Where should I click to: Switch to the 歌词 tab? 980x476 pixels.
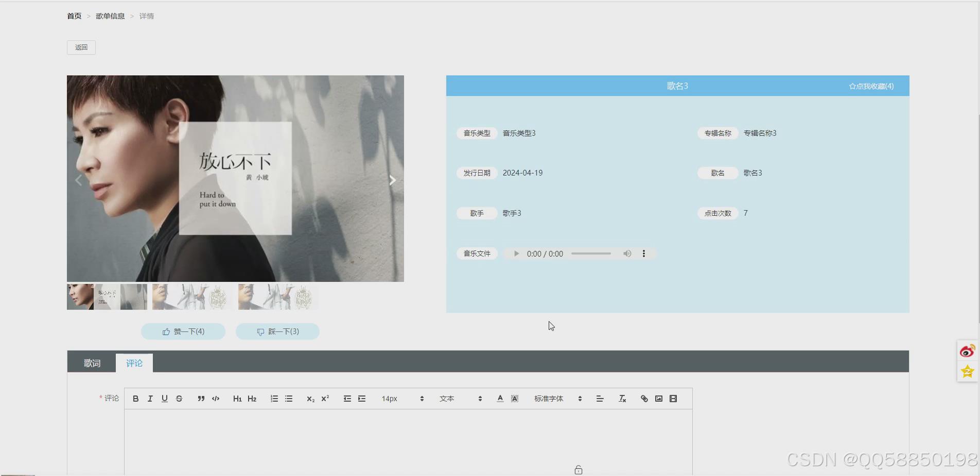point(92,363)
